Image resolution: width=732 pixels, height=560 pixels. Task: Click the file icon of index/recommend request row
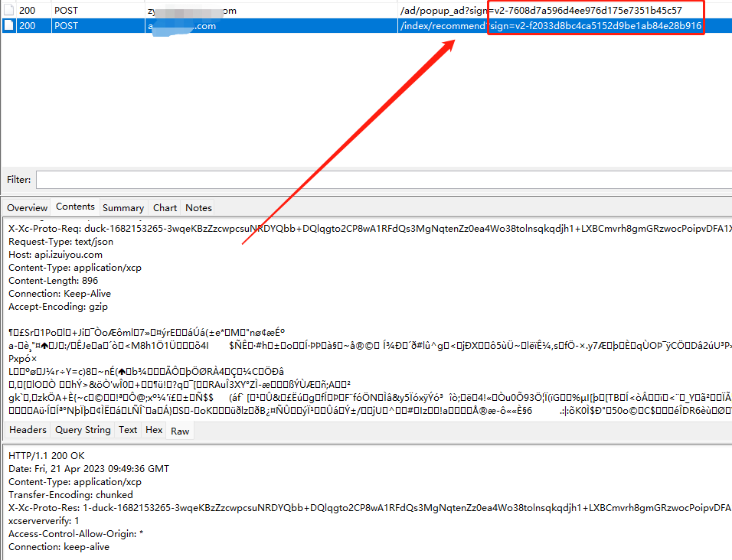pos(8,26)
